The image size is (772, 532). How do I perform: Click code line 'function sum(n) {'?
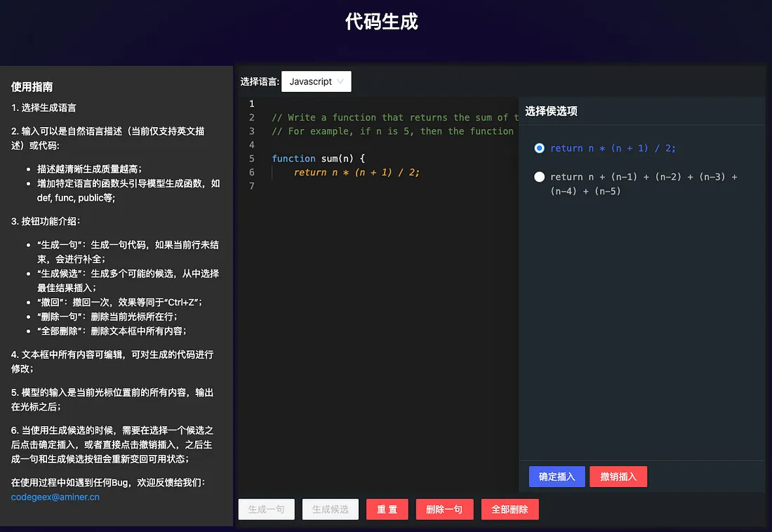click(x=319, y=159)
